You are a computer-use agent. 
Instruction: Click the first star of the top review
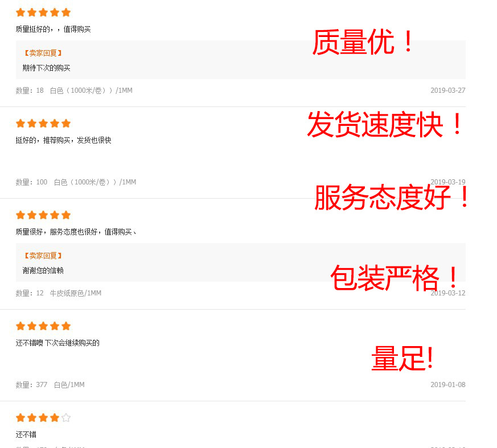tap(20, 13)
